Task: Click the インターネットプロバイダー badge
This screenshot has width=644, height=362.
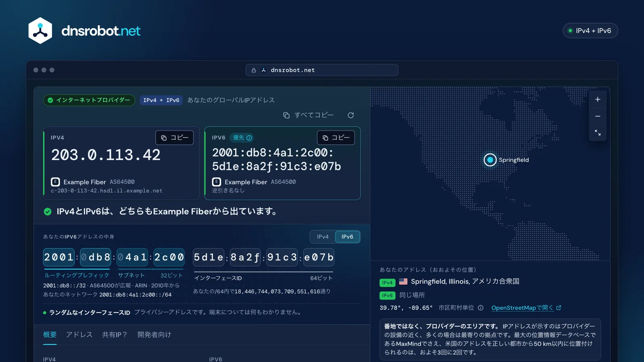Action: pyautogui.click(x=89, y=100)
